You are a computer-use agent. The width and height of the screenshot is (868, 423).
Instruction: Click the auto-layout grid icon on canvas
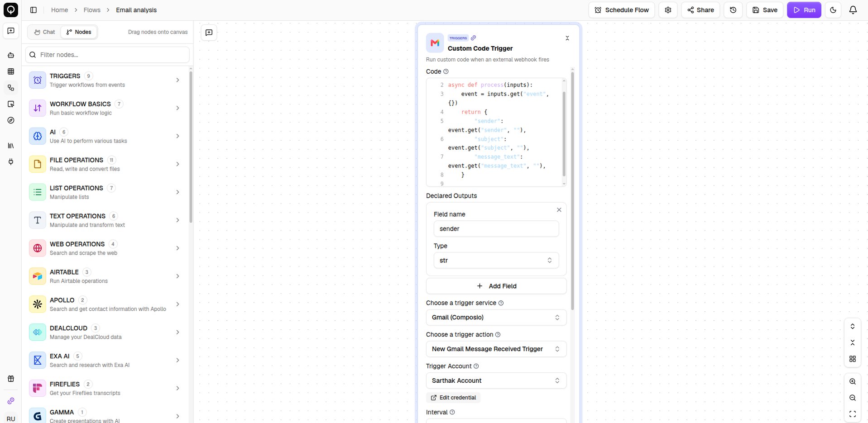[853, 359]
